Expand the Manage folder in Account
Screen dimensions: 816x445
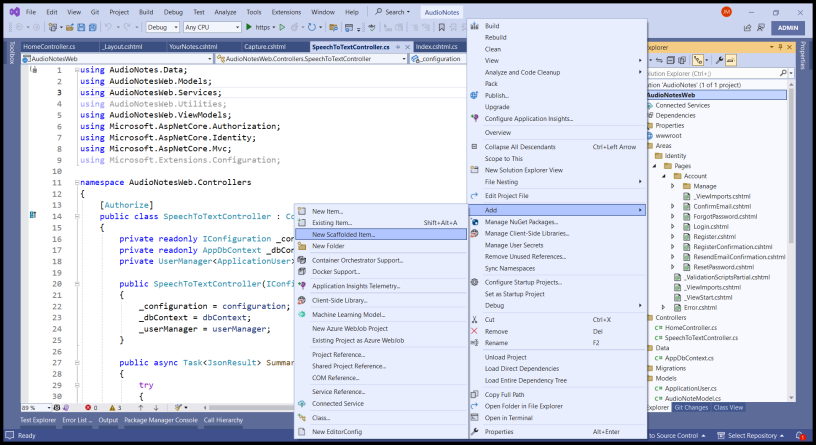click(672, 186)
